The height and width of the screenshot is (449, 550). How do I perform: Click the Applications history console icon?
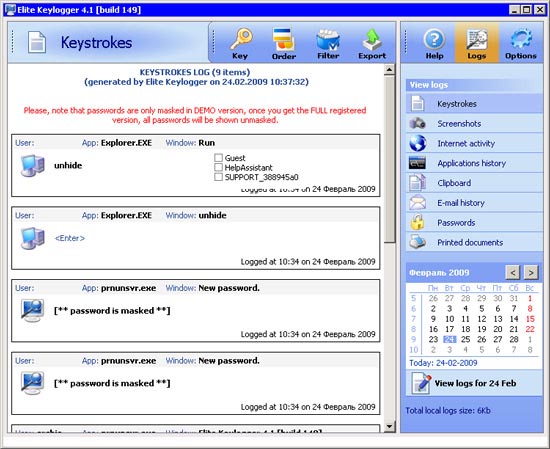click(x=417, y=163)
